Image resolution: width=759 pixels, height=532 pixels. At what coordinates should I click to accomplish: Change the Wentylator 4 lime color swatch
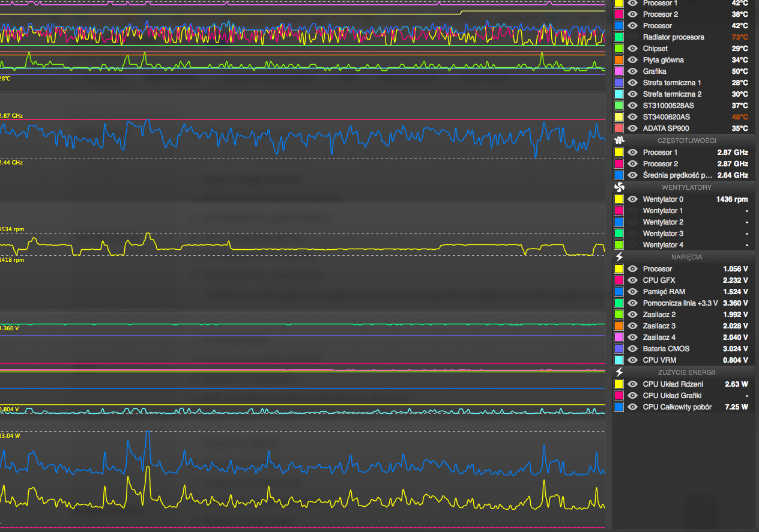tap(619, 245)
